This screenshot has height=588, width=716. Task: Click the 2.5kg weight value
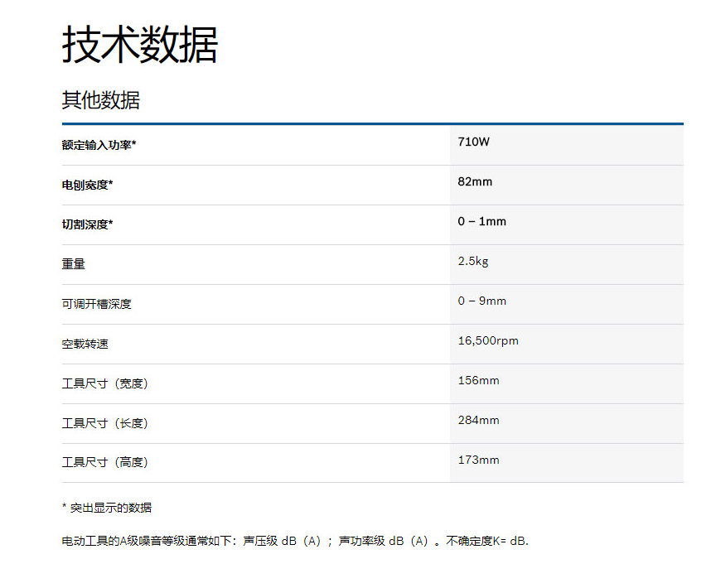[473, 261]
